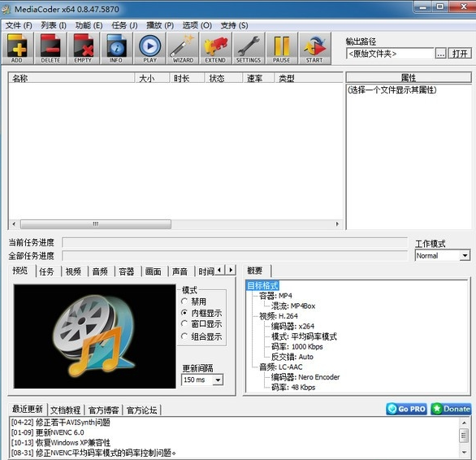Switch to the 时间 tab
Image resolution: width=476 pixels, height=460 pixels.
(x=206, y=271)
